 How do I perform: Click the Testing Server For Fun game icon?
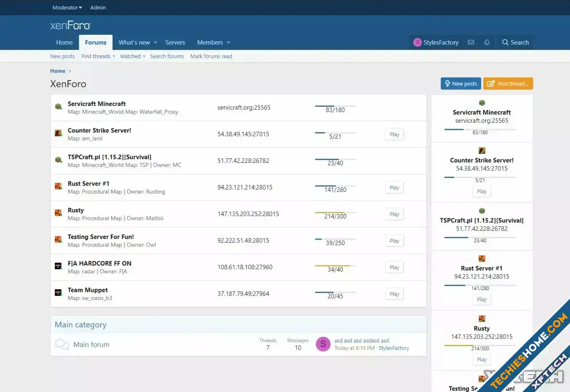click(58, 240)
